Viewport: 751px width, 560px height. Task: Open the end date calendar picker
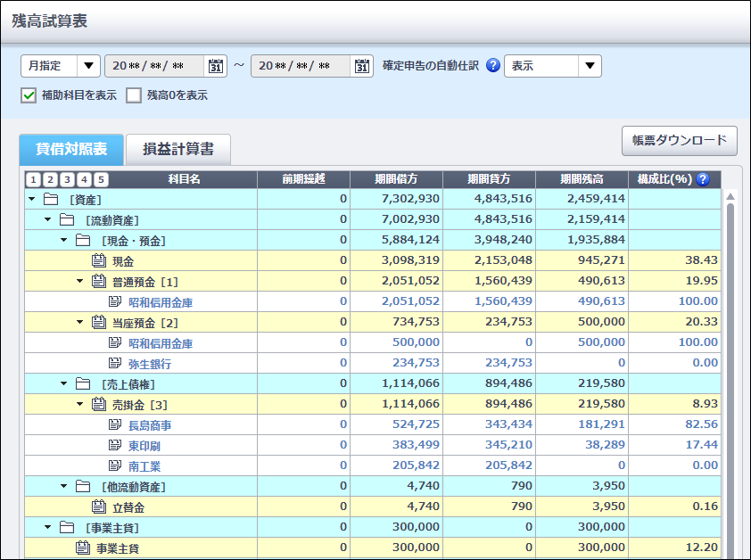[x=361, y=67]
